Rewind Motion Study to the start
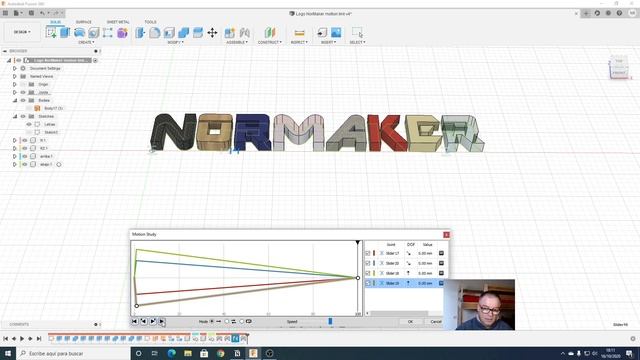This screenshot has height=360, width=640. pyautogui.click(x=135, y=322)
